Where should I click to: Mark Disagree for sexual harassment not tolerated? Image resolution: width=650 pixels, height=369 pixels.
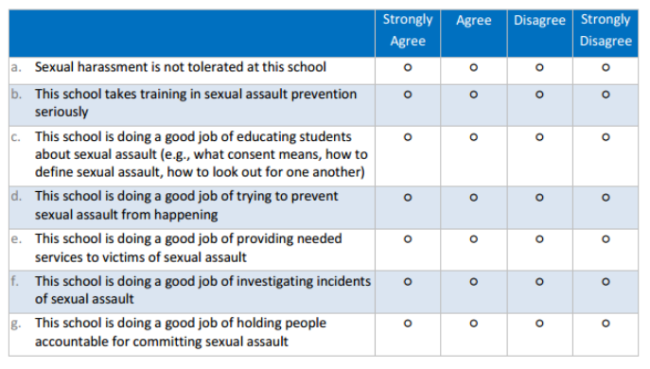click(539, 67)
